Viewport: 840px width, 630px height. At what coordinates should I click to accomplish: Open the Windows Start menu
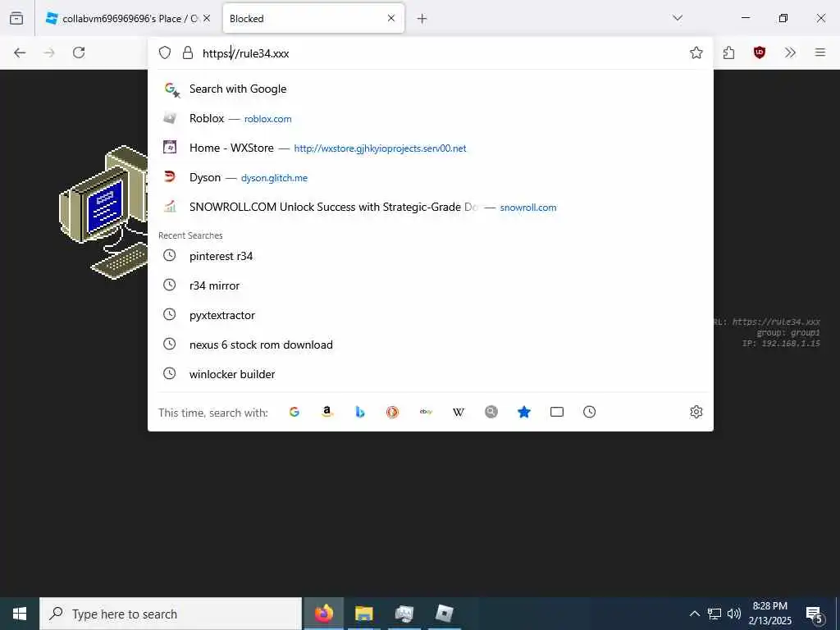point(20,614)
